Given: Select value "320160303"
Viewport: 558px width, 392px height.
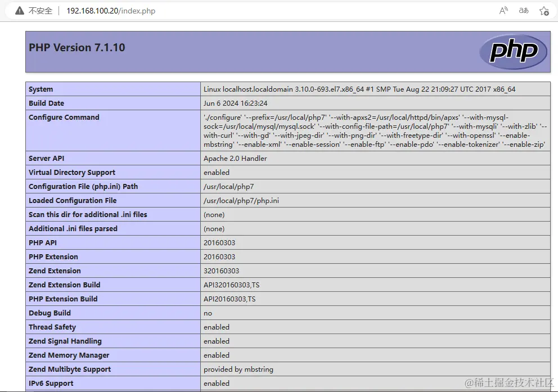Looking at the screenshot, I should pos(222,271).
